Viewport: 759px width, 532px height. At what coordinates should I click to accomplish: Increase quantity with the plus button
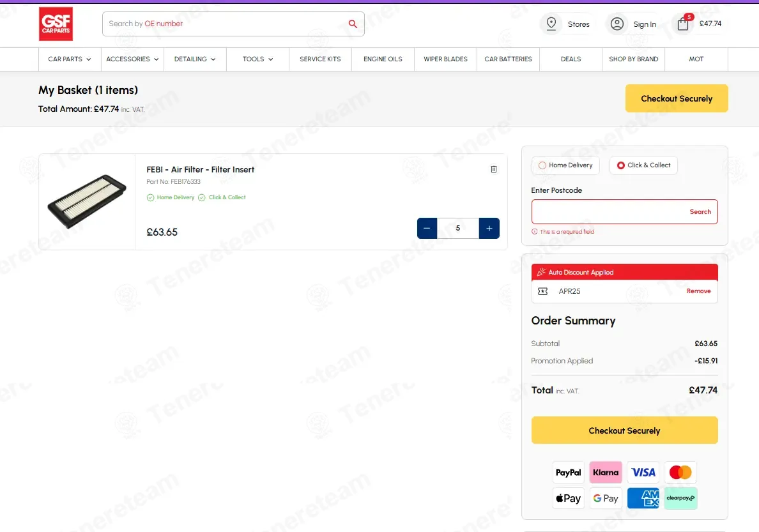[x=489, y=228]
